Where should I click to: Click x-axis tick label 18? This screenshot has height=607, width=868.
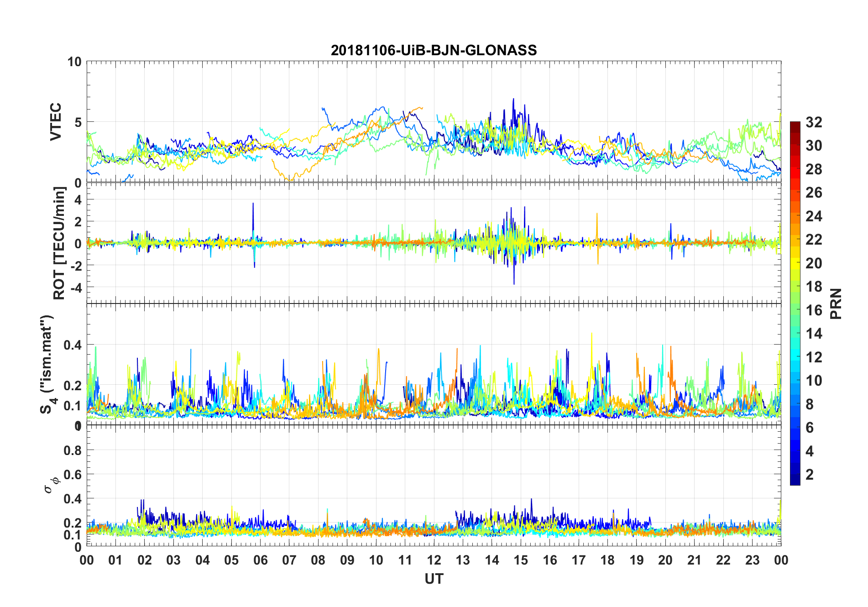coord(607,560)
